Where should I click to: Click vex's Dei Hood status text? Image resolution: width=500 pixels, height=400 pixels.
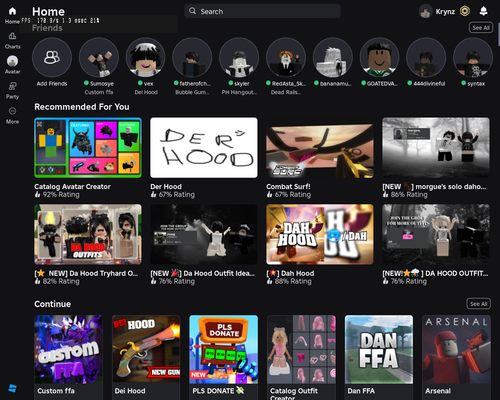click(146, 92)
